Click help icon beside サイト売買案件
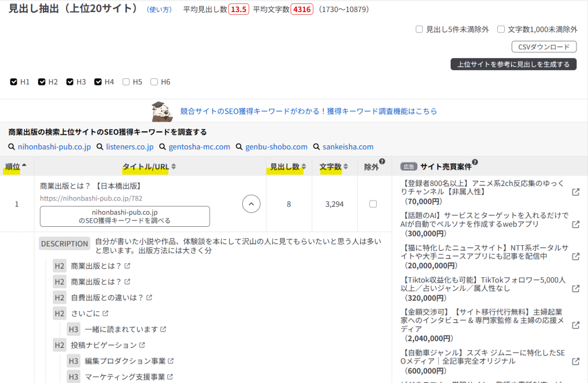 click(475, 163)
